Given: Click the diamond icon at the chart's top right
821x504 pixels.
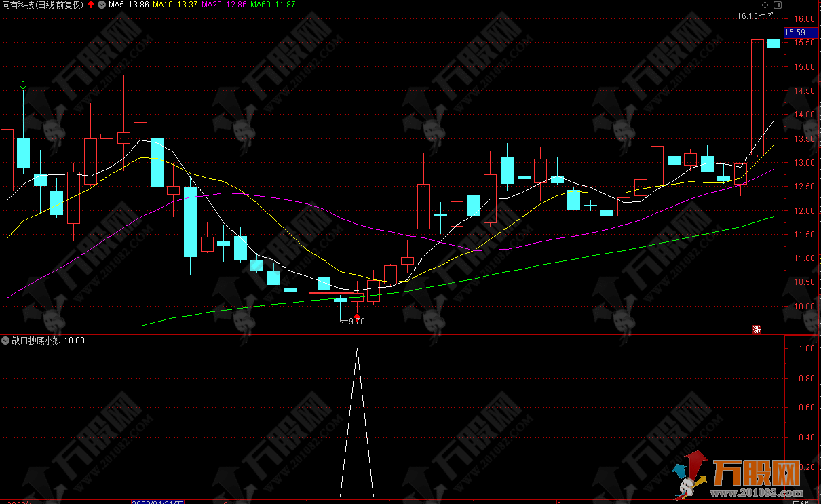Looking at the screenshot, I should click(765, 5).
